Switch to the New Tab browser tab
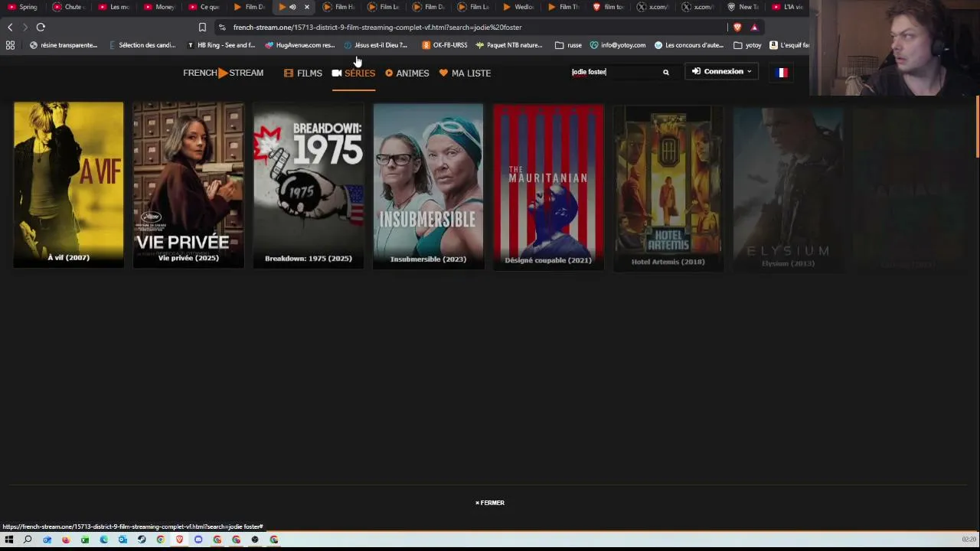The width and height of the screenshot is (980, 551). pos(743,7)
